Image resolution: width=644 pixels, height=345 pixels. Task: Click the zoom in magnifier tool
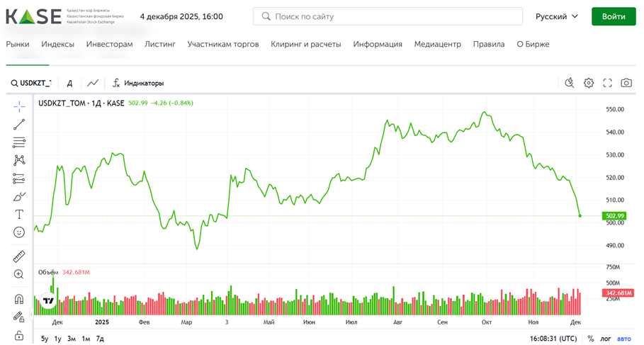point(19,274)
